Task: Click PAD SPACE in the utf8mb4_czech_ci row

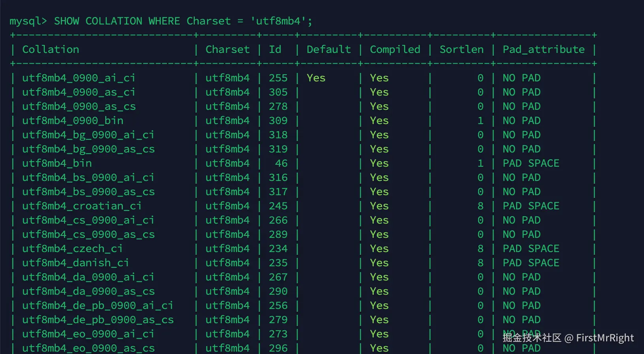Action: tap(531, 249)
